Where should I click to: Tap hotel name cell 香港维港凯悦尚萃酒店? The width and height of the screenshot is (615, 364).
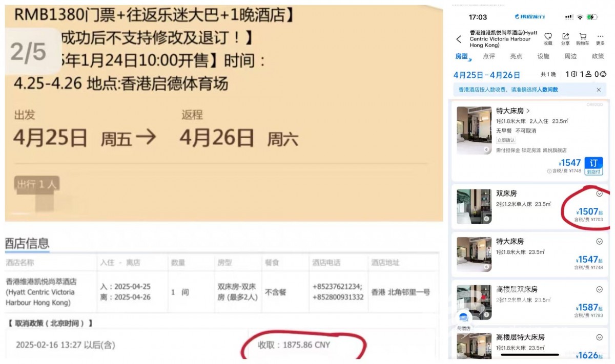[x=41, y=292]
